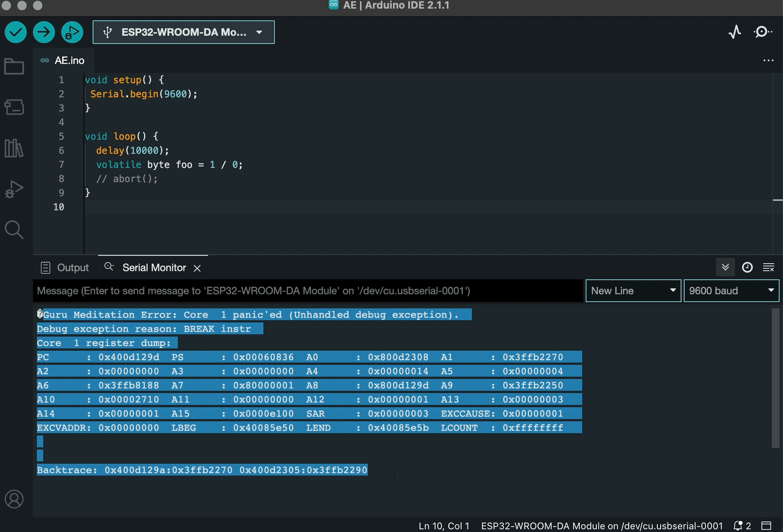Open the 9600 baud rate dropdown

(x=731, y=291)
